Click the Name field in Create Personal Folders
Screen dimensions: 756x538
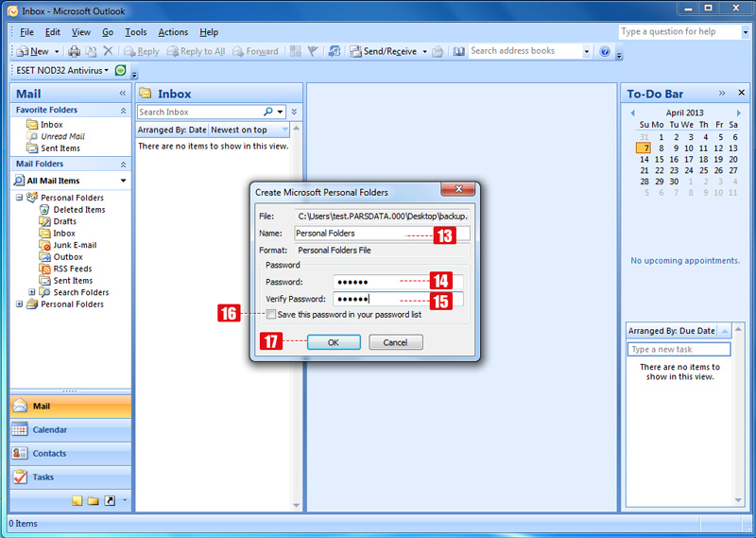pos(382,234)
